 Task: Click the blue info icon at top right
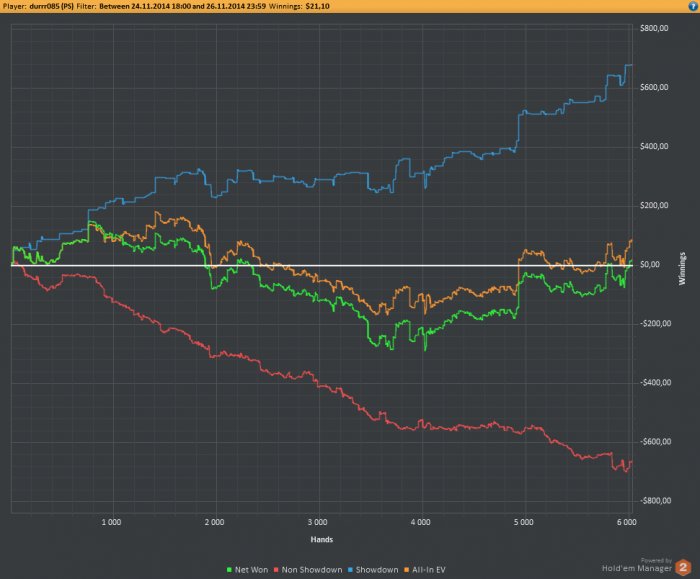tap(693, 6)
